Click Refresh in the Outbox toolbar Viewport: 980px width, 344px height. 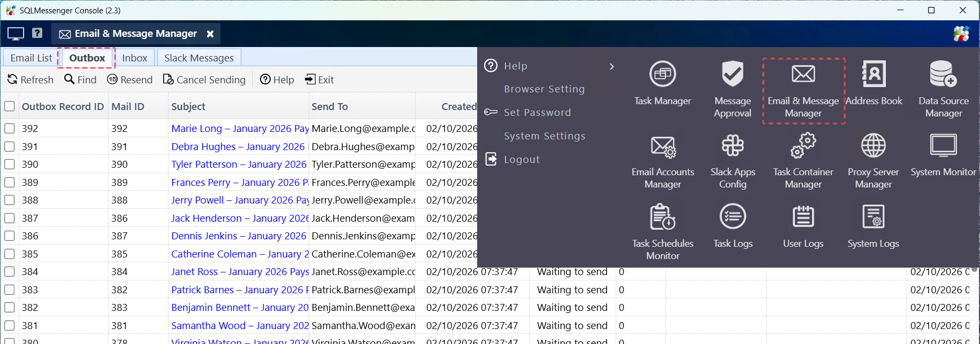coord(30,80)
